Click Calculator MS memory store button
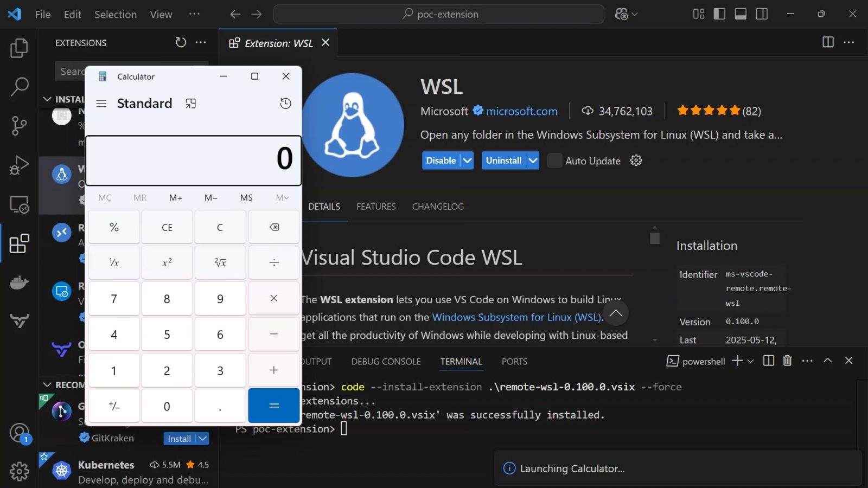The width and height of the screenshot is (868, 488). pyautogui.click(x=246, y=197)
